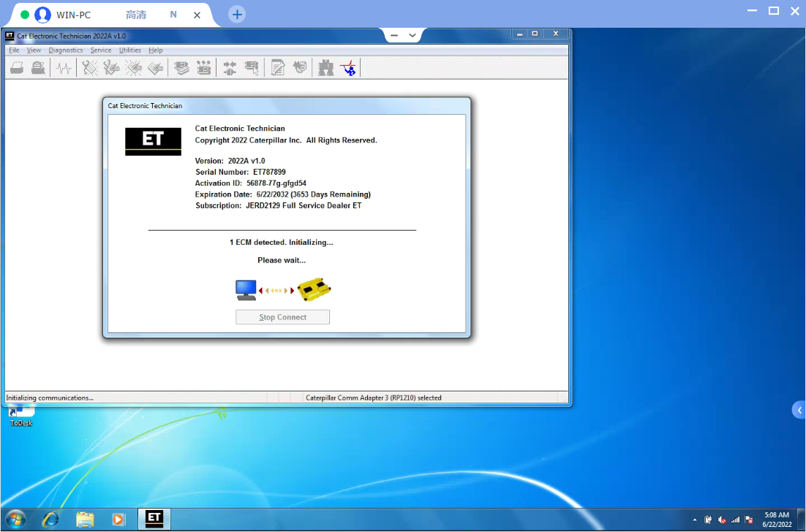Open the Status Tool waveform icon
The image size is (806, 532).
point(64,68)
